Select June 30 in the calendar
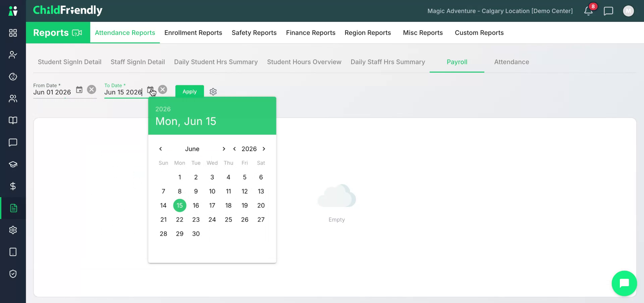 point(196,234)
